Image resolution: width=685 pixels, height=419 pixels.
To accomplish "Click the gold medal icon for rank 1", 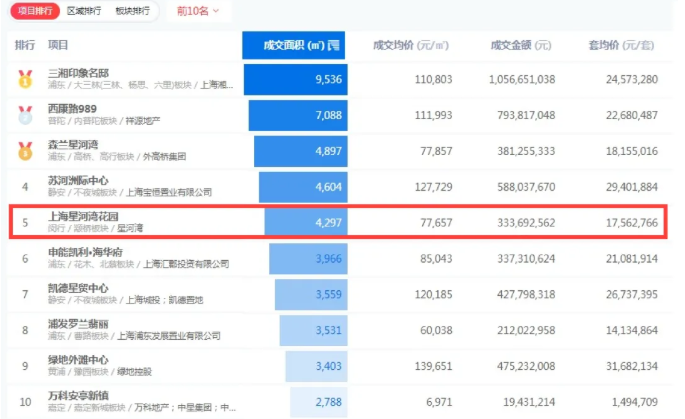I will tap(25, 79).
